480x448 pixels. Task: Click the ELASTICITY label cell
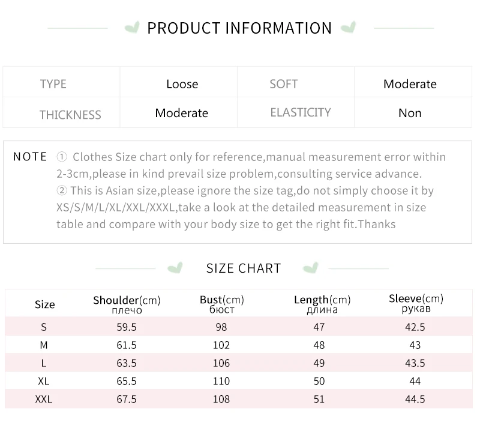click(296, 112)
